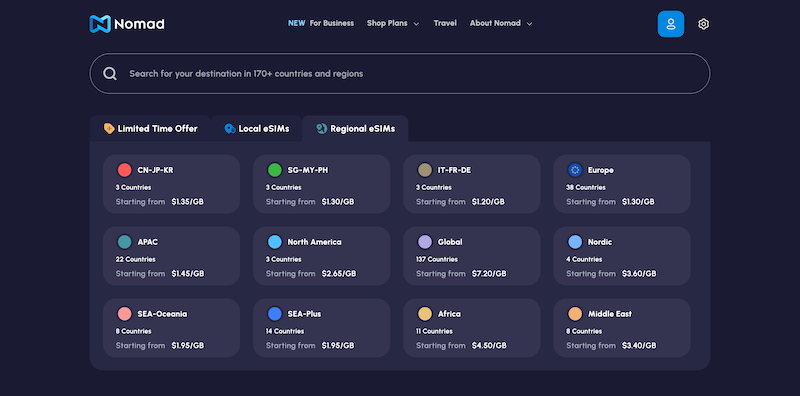Click the destination search input field
This screenshot has width=800, height=396.
coord(400,73)
